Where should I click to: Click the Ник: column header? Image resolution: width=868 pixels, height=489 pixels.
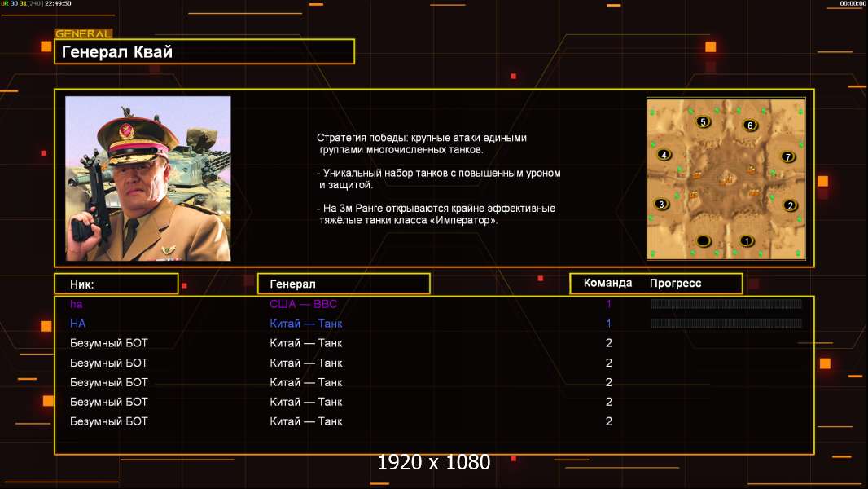click(116, 284)
